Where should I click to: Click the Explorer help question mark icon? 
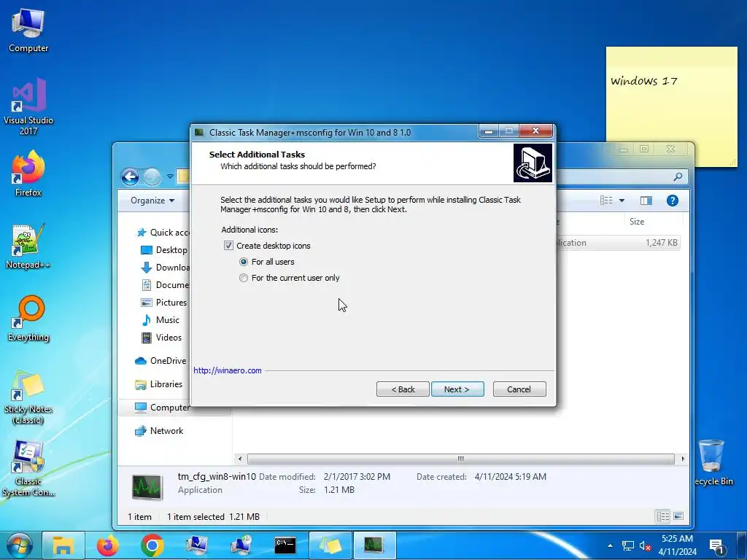point(672,201)
